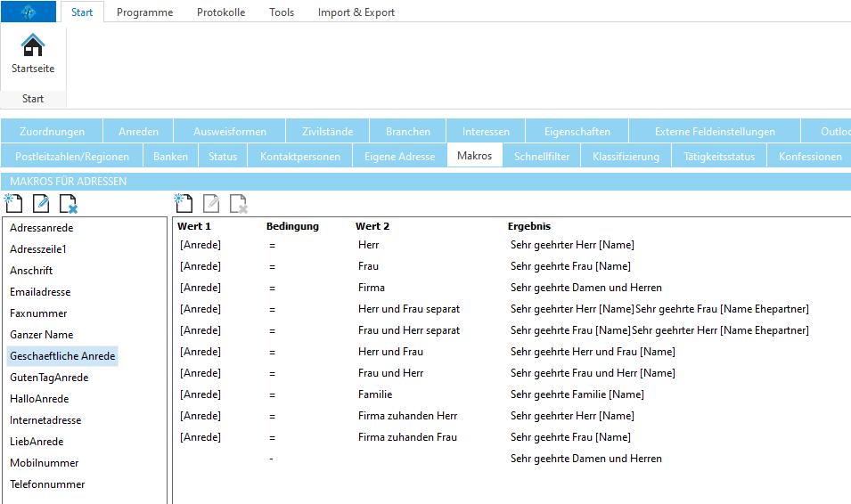Select the Familie condition row

pos(375,394)
